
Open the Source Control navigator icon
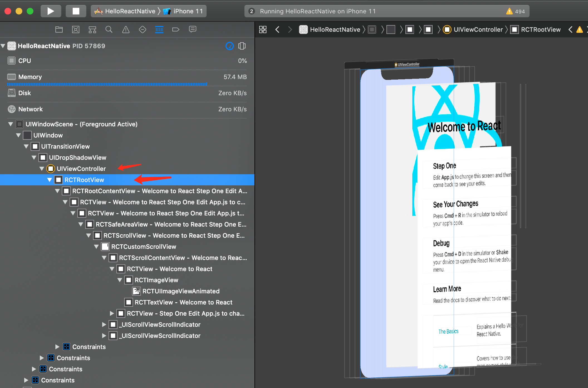(x=76, y=30)
